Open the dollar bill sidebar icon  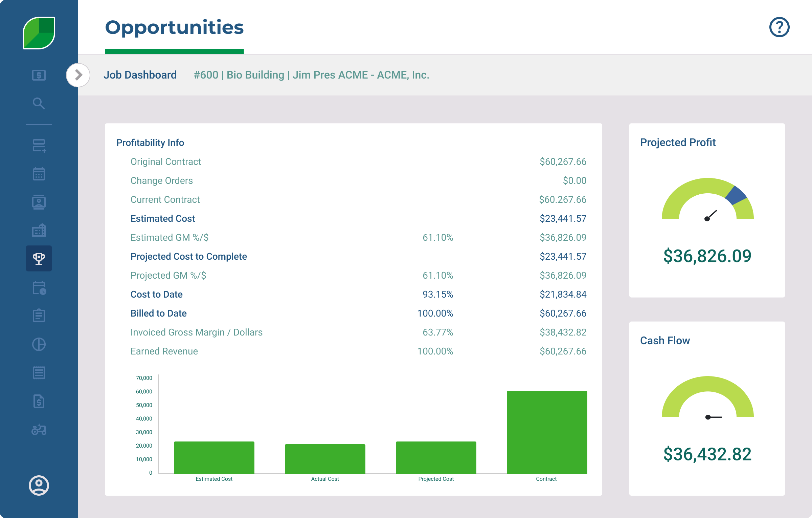coord(39,75)
